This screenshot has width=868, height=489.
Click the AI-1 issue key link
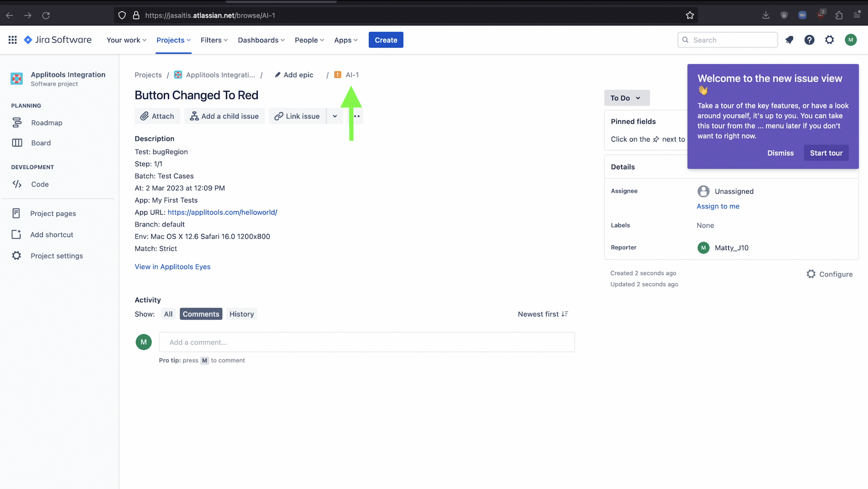(352, 75)
